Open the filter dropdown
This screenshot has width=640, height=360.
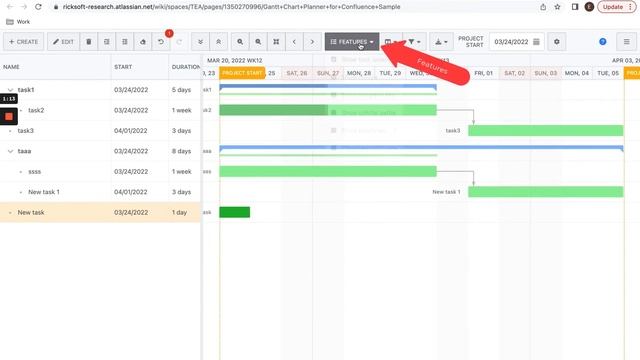(414, 42)
